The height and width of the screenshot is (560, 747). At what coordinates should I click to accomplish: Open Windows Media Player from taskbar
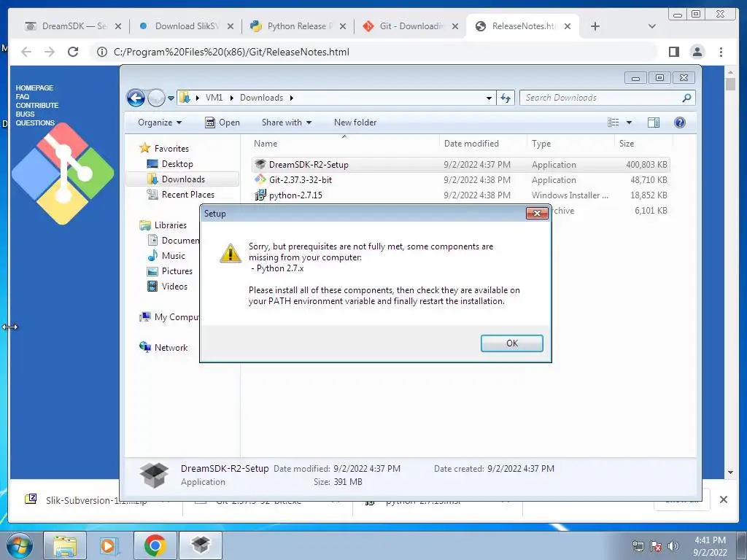pos(109,545)
